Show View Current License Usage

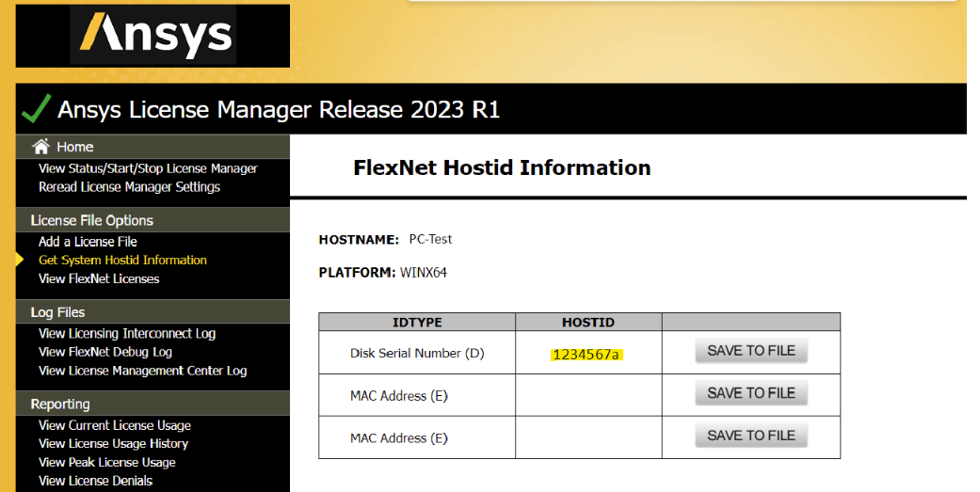[115, 425]
